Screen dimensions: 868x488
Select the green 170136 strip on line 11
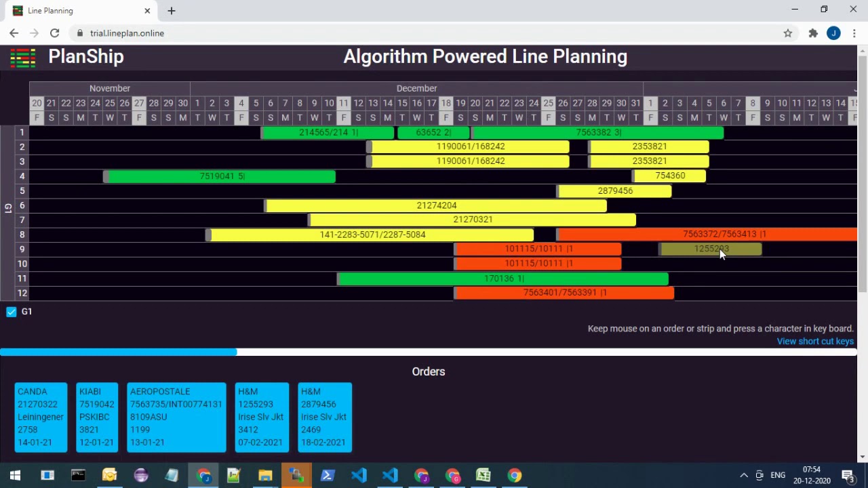tap(502, 279)
